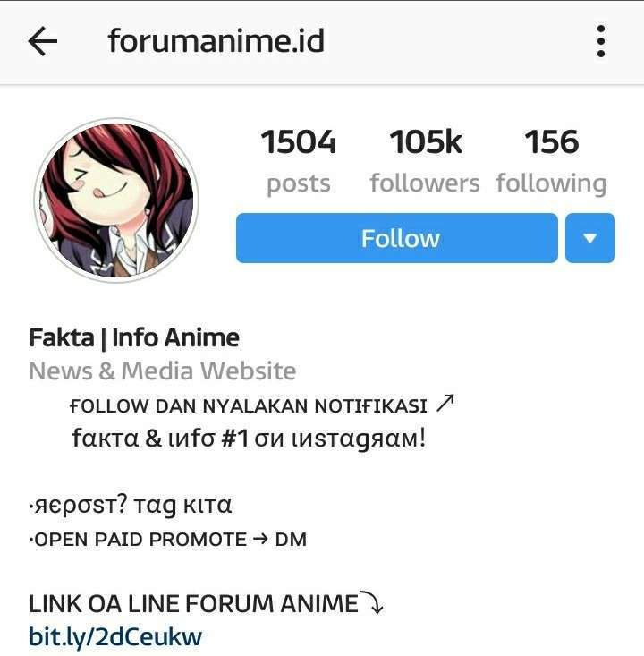Tap the Open Paid Promote bio line
This screenshot has height=656, width=644.
click(x=167, y=540)
